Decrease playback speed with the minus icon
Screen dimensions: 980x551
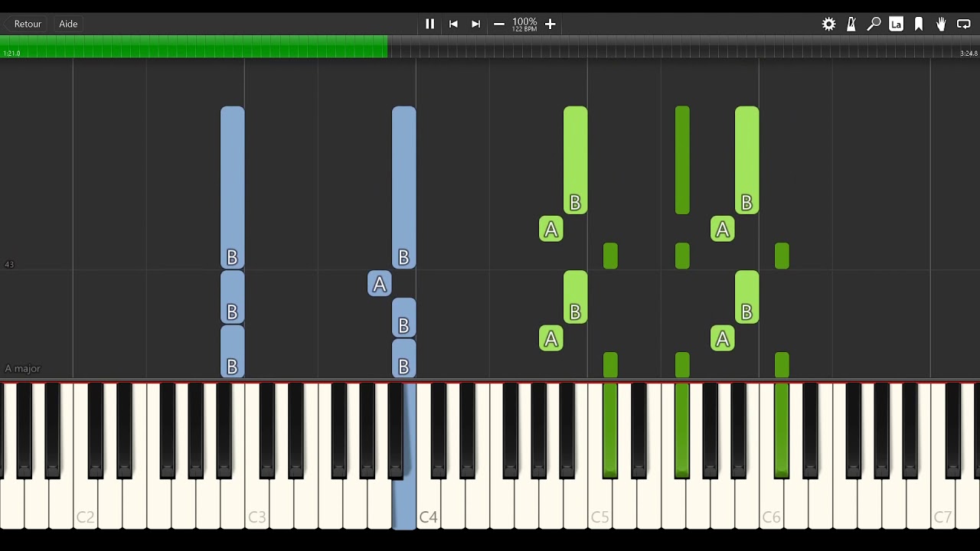click(x=499, y=24)
